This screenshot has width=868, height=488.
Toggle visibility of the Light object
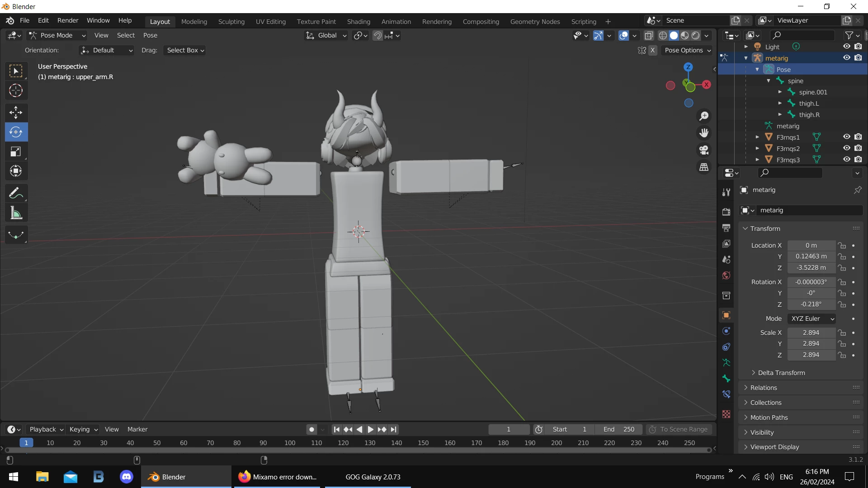(x=847, y=47)
